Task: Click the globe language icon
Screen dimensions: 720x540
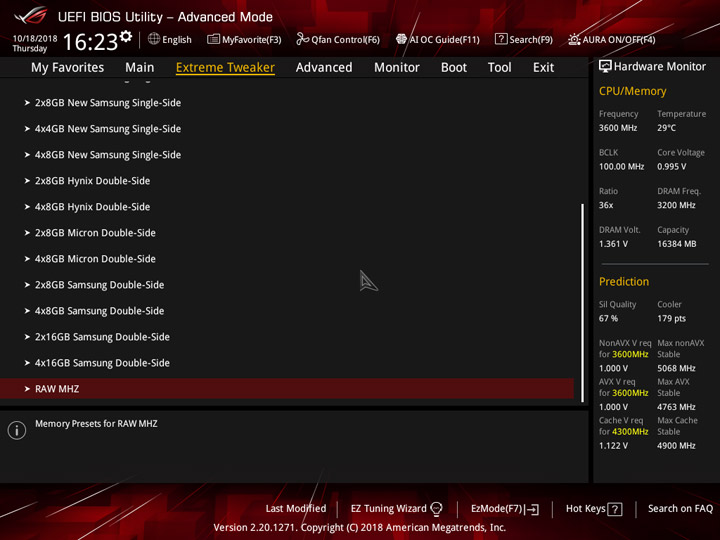Action: pos(154,39)
